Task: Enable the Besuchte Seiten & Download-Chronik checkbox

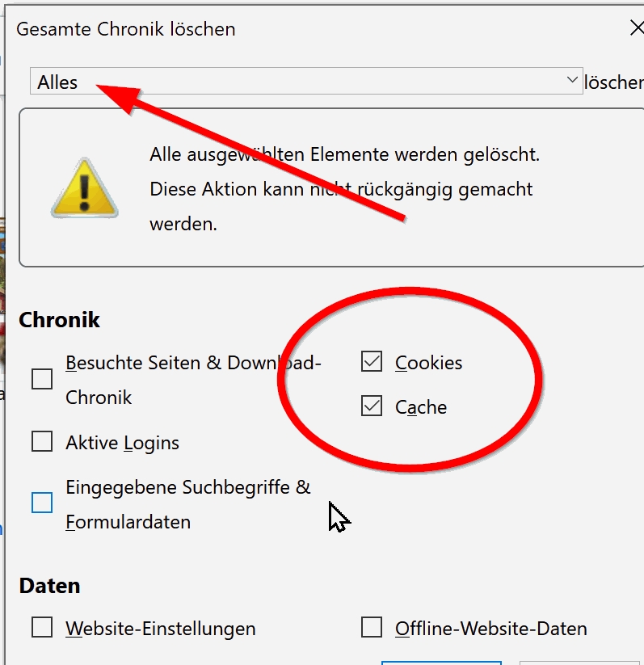Action: (42, 379)
